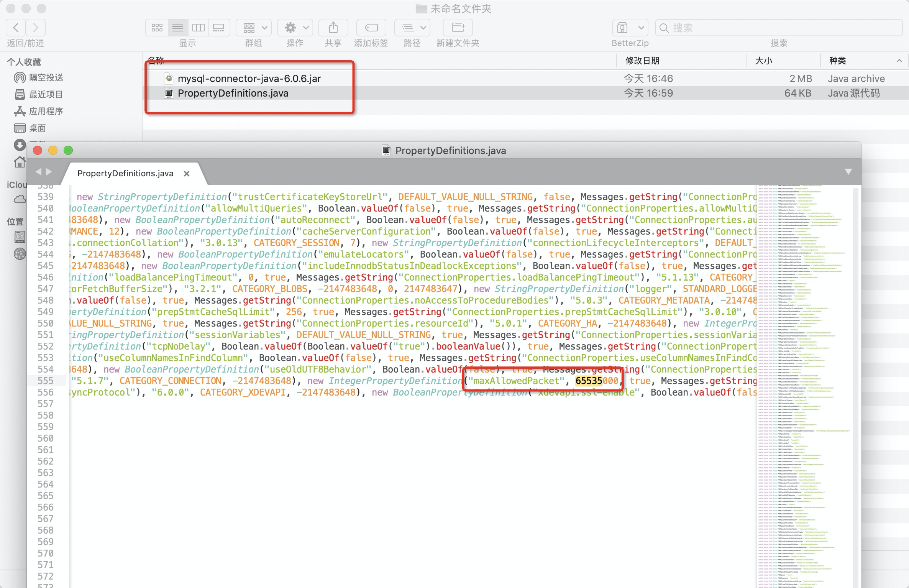Open the path dropdown in Finder toolbar
Viewport: 909px width, 588px height.
coord(412,28)
